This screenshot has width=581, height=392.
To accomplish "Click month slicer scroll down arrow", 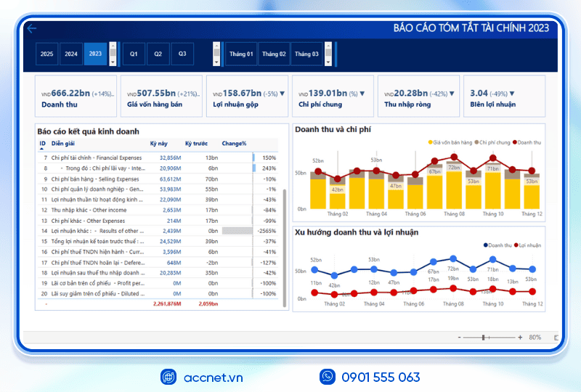I will [328, 62].
